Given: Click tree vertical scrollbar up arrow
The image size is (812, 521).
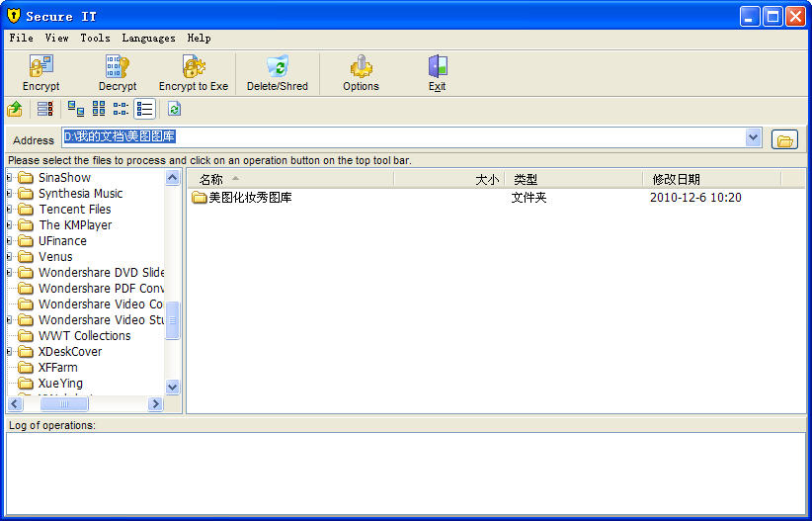Looking at the screenshot, I should (173, 177).
